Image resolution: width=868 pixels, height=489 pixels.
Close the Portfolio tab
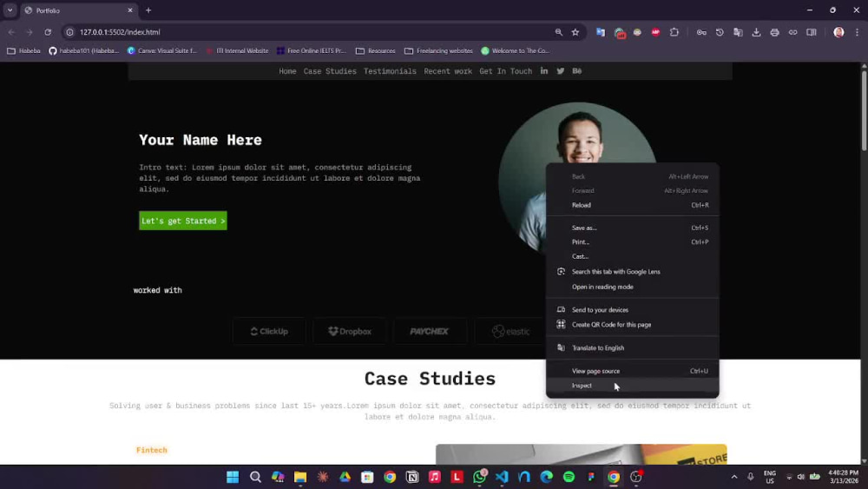[x=130, y=10]
